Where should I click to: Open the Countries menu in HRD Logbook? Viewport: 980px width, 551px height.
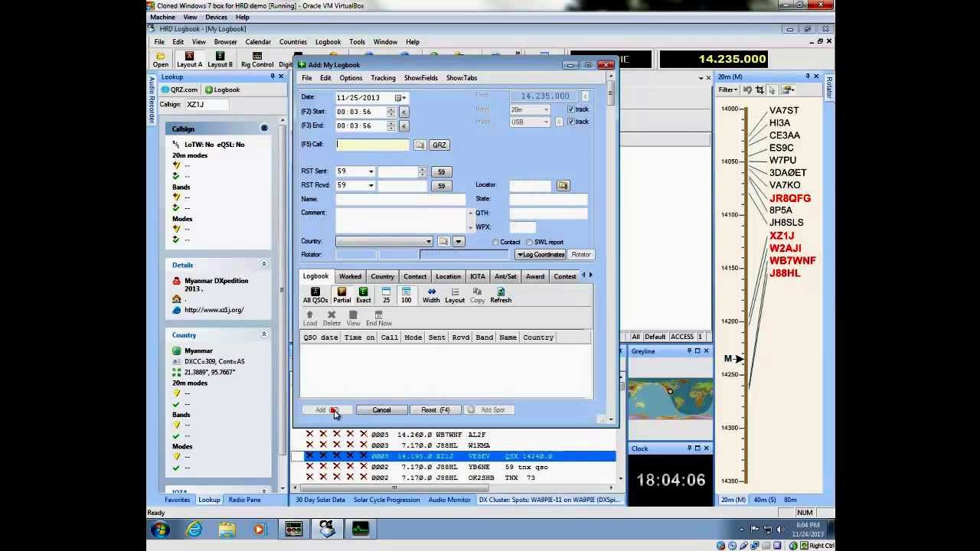click(292, 42)
